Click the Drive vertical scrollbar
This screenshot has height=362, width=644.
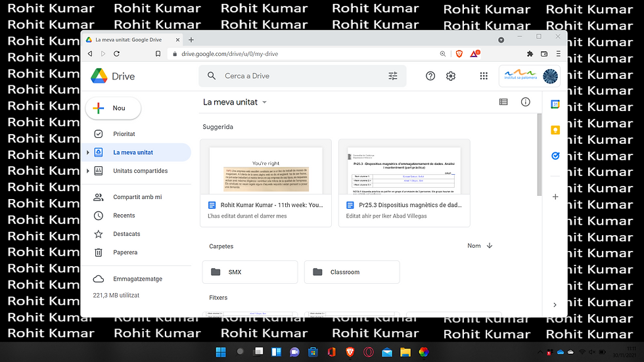point(540,155)
